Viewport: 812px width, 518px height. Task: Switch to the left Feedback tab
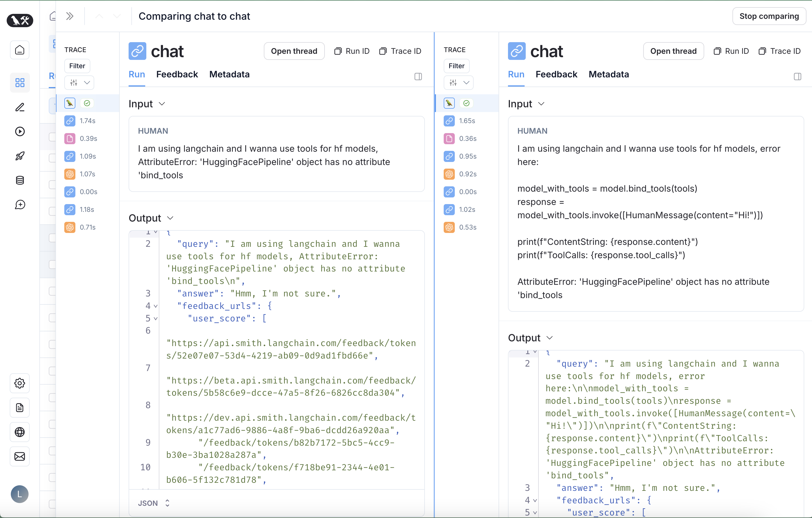177,74
